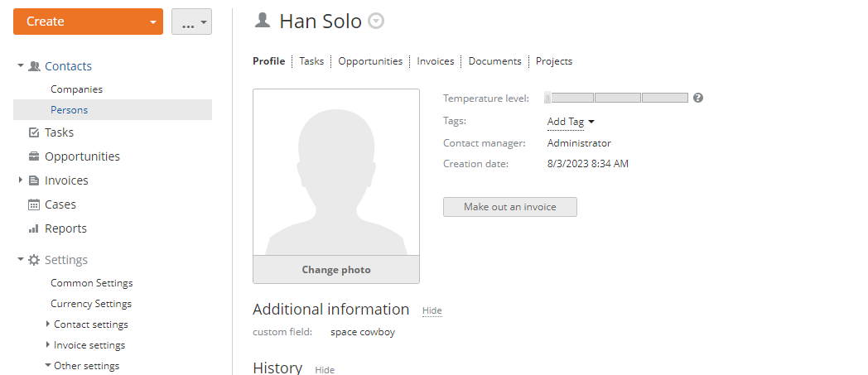
Task: Switch to the Profile tab
Action: pos(269,61)
